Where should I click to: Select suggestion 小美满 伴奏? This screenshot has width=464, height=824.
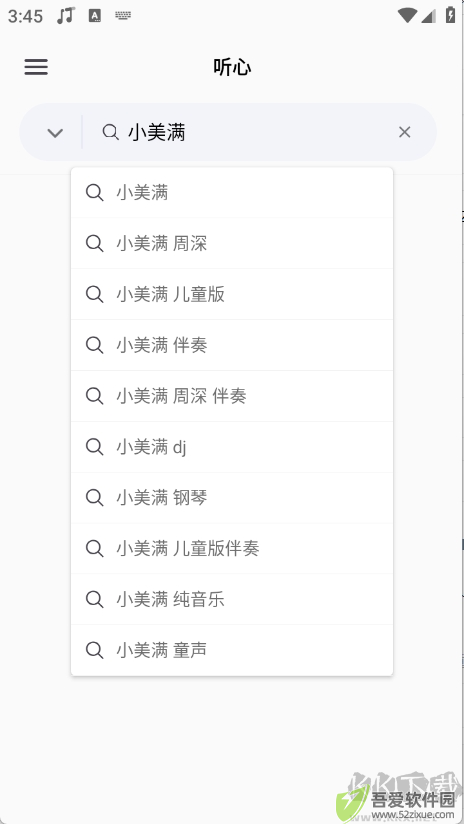tap(232, 345)
